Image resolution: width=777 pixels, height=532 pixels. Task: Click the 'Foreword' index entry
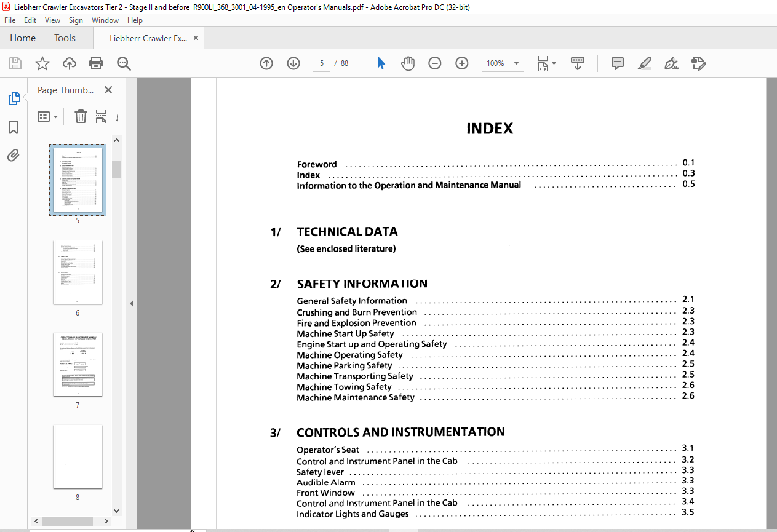coord(317,164)
